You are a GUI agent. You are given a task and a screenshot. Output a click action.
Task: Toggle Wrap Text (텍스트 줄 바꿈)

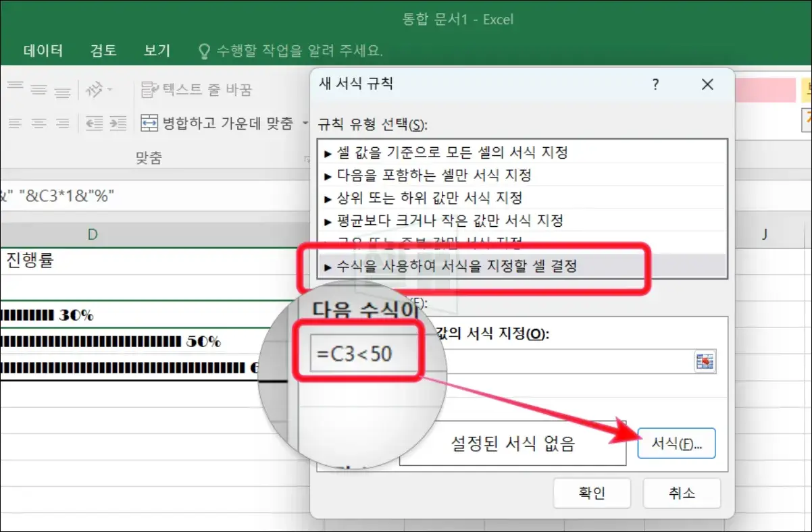[197, 89]
